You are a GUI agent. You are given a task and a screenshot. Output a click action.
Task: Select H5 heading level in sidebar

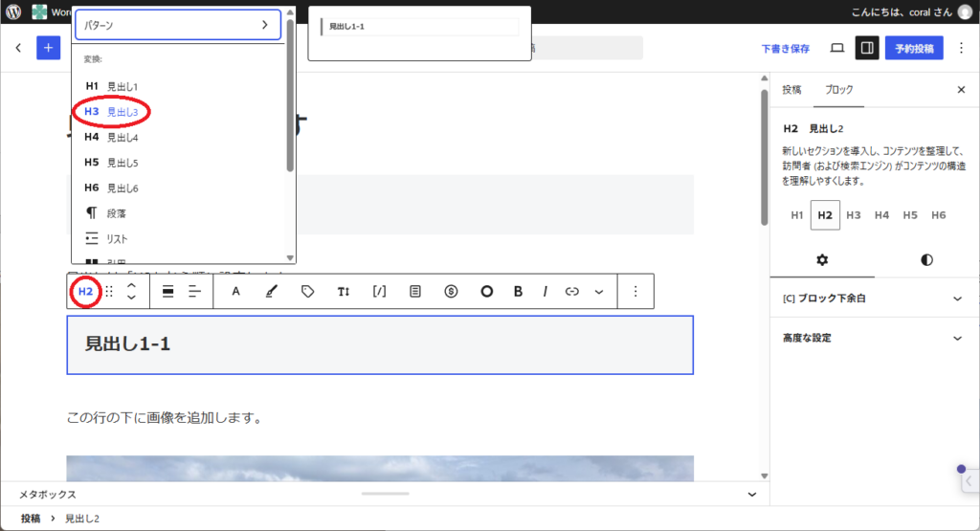(x=910, y=215)
